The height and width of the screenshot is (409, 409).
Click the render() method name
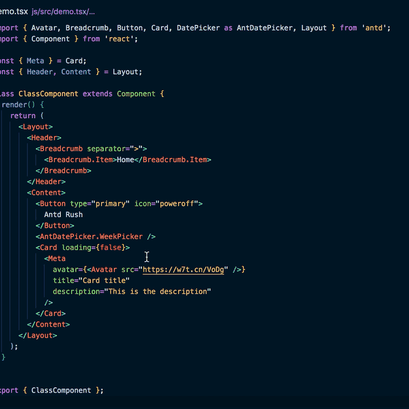[18, 105]
